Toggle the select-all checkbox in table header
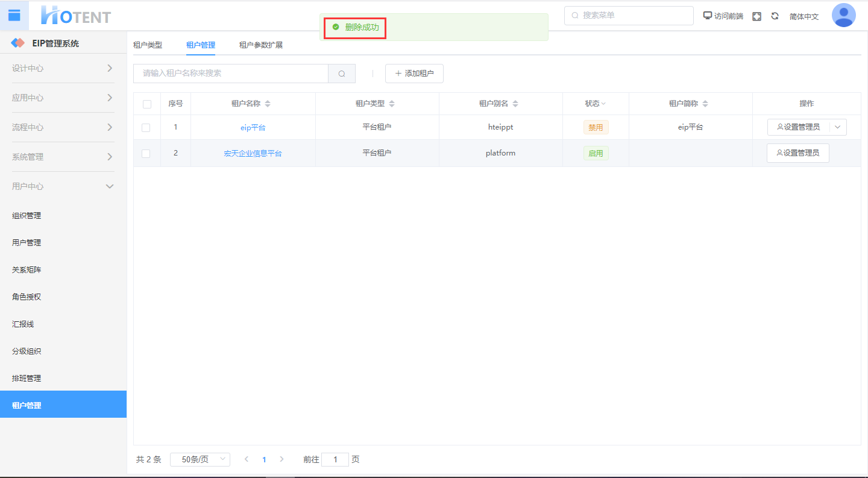 pos(147,104)
